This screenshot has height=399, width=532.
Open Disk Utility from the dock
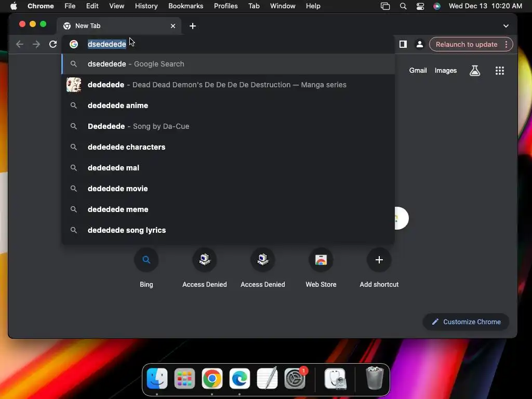tap(335, 378)
